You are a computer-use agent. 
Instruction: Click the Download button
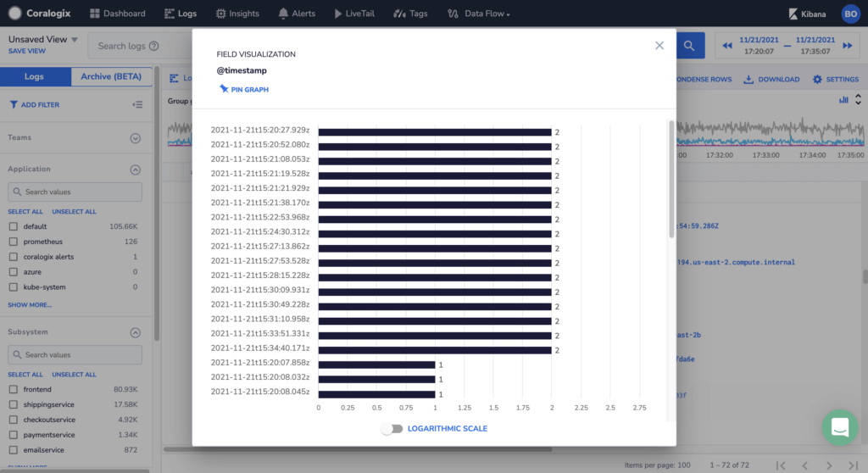771,79
